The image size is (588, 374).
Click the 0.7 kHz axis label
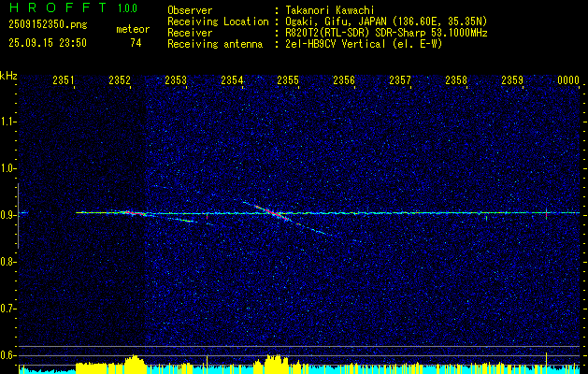pyautogui.click(x=7, y=309)
